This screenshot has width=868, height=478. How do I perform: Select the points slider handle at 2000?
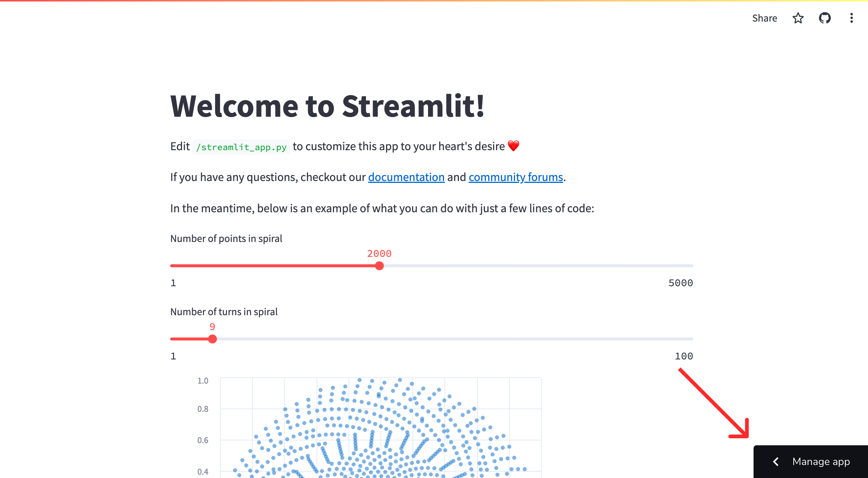point(379,266)
